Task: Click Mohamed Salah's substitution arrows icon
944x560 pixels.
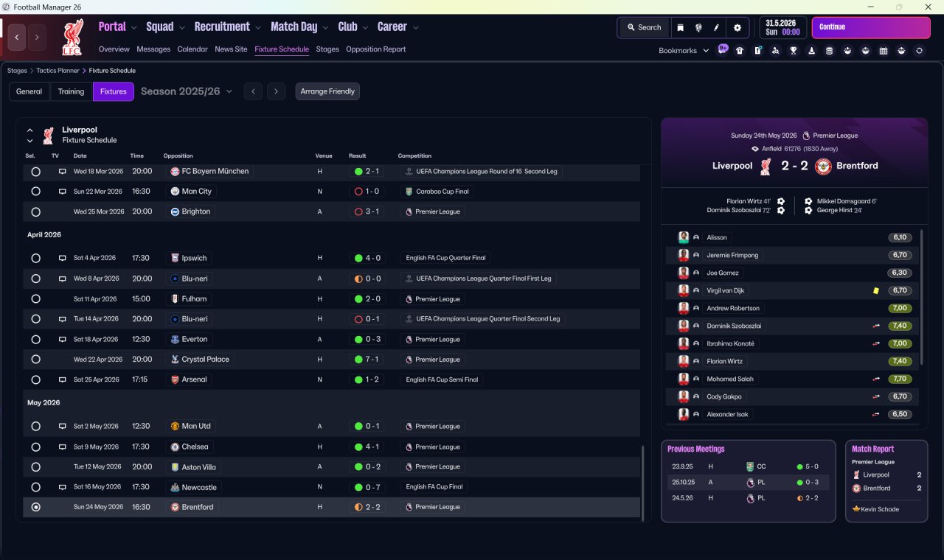Action: (x=877, y=379)
